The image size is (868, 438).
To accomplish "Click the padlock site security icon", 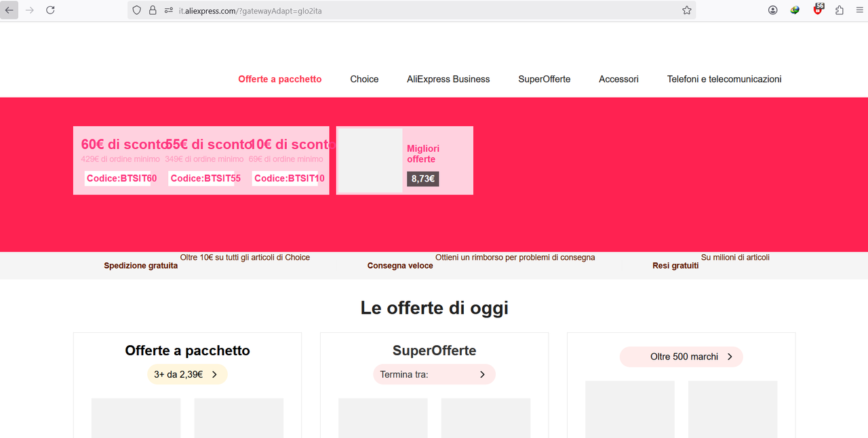I will pyautogui.click(x=153, y=10).
